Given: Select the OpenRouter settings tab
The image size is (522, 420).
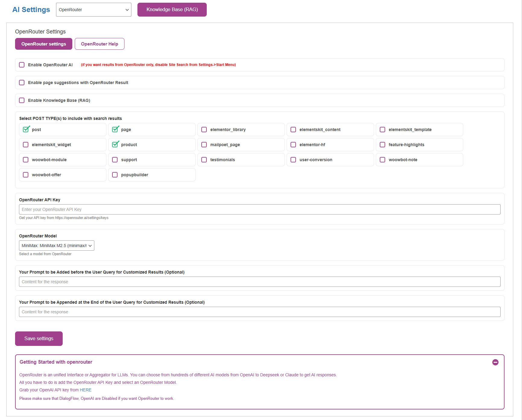Looking at the screenshot, I should tap(43, 44).
